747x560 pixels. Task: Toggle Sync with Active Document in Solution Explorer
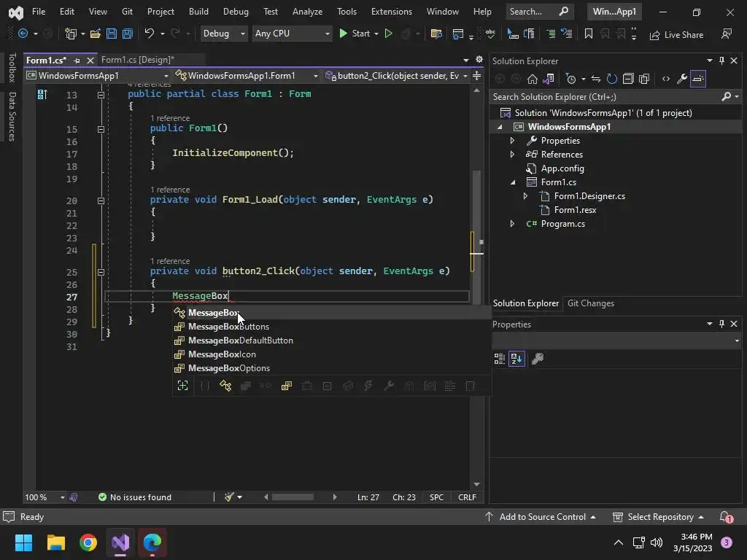point(595,79)
